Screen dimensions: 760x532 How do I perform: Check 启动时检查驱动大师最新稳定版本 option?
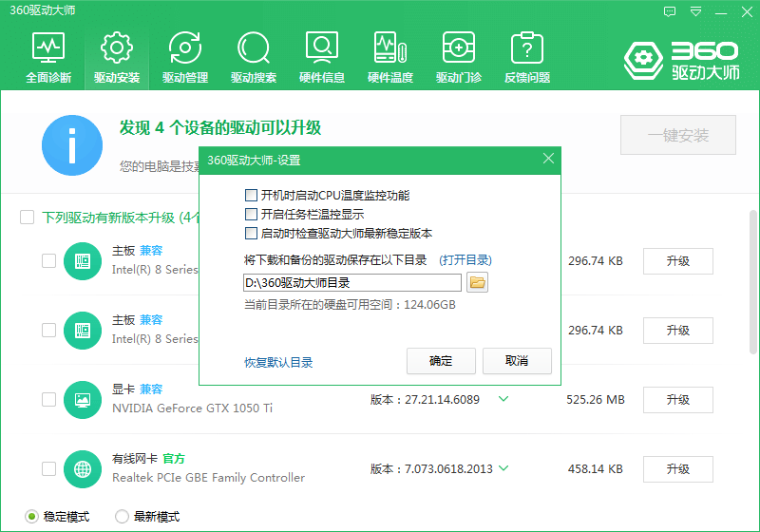(x=252, y=234)
